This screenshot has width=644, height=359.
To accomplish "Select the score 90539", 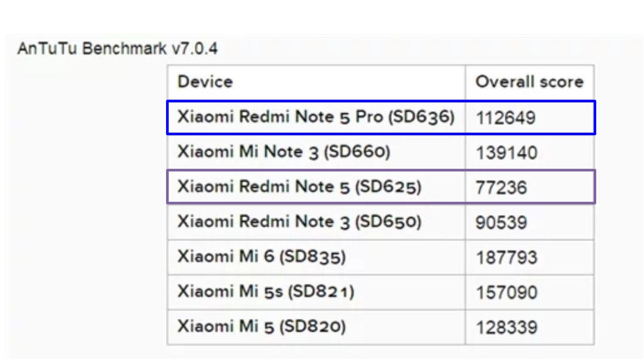I will pyautogui.click(x=501, y=223).
